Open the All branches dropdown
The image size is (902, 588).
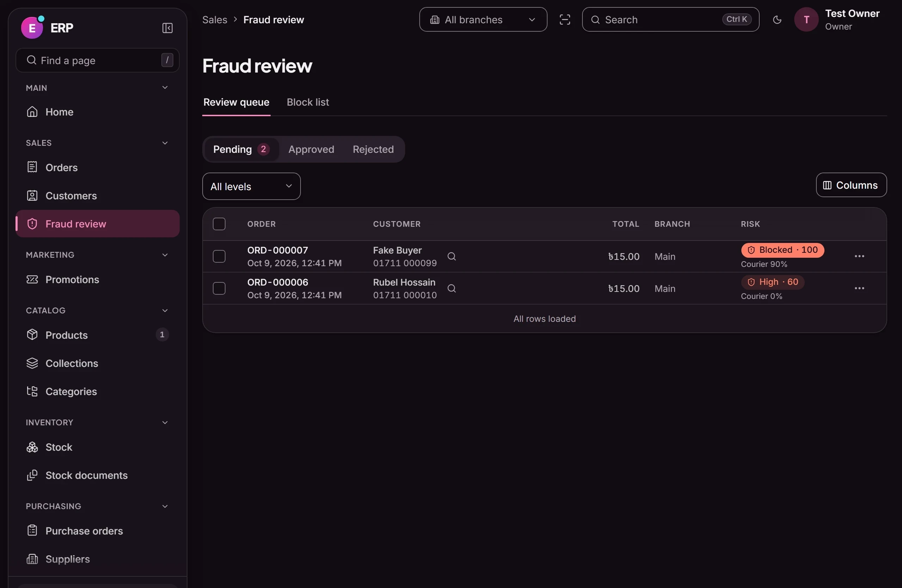483,20
